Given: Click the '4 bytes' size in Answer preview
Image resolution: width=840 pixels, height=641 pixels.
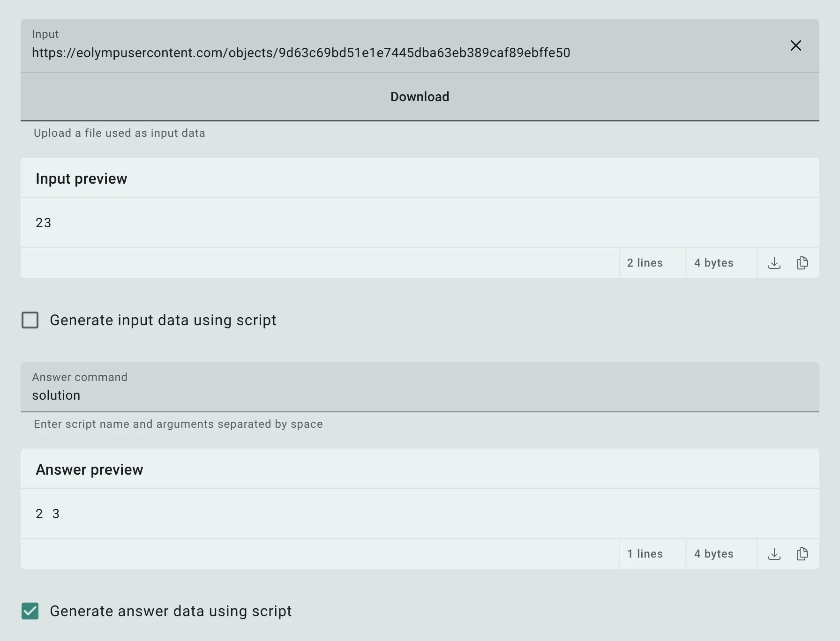Looking at the screenshot, I should (x=713, y=554).
